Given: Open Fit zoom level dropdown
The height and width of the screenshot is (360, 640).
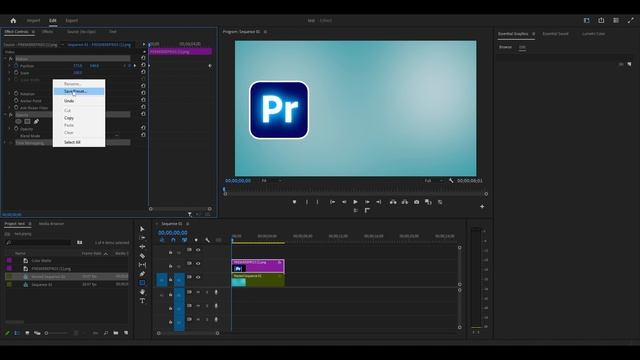Looking at the screenshot, I should [x=271, y=180].
